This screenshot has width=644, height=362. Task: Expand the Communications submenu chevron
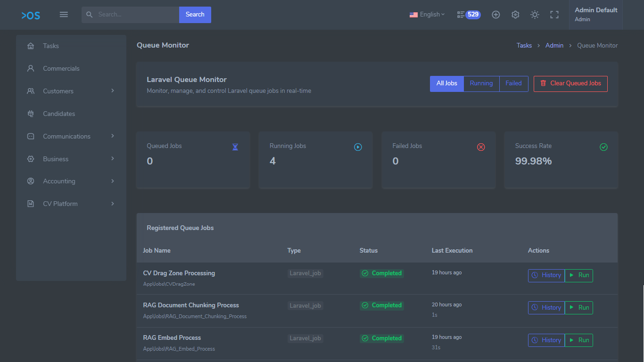[113, 136]
